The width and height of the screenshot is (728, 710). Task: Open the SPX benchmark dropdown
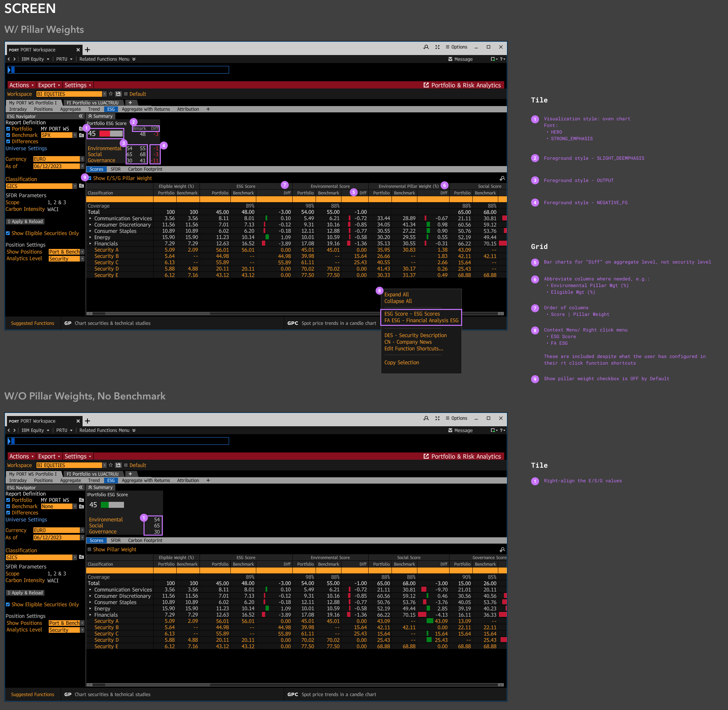point(75,135)
